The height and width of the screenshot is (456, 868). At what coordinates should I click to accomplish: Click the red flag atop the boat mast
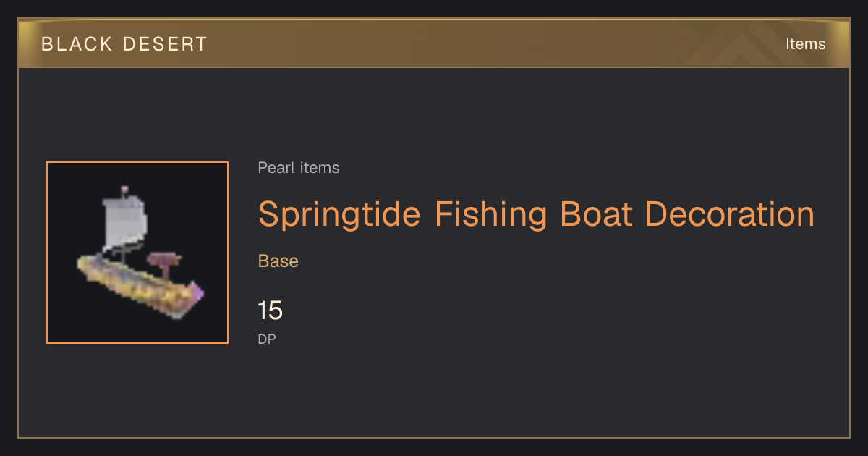tap(125, 190)
